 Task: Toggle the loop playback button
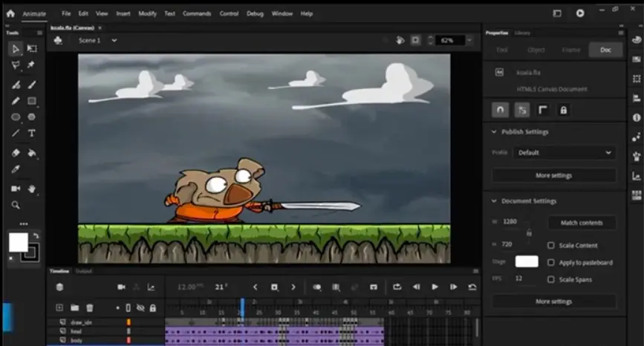pos(397,287)
